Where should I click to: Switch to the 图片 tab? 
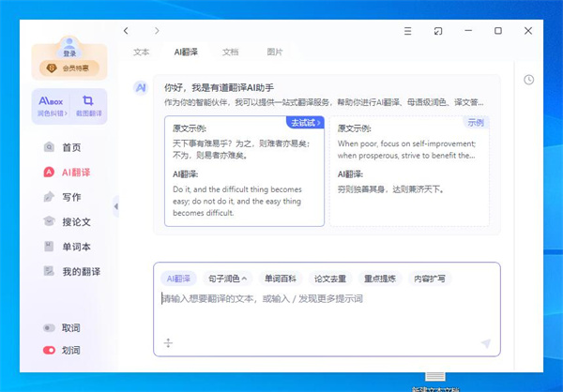point(274,53)
